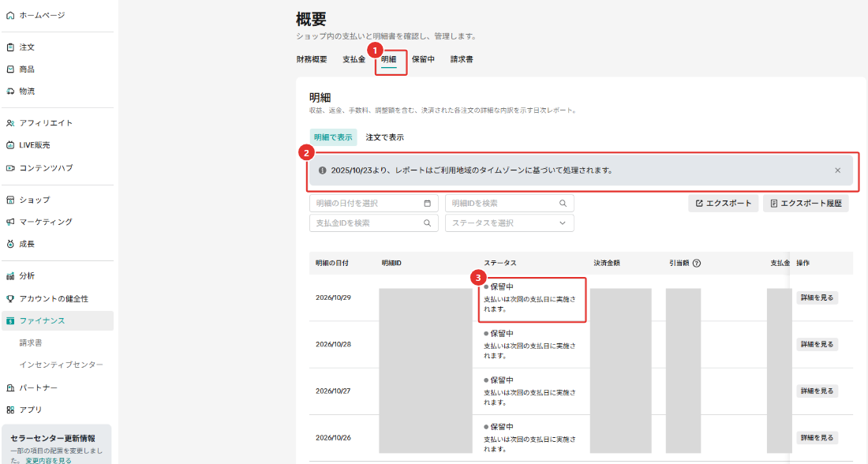
Task: Select the 明細 tab
Action: (388, 60)
